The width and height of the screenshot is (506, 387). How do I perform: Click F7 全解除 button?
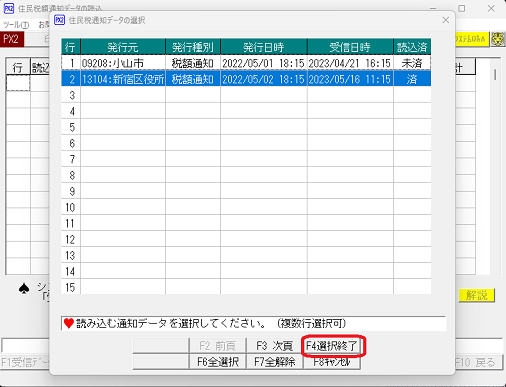pos(275,362)
